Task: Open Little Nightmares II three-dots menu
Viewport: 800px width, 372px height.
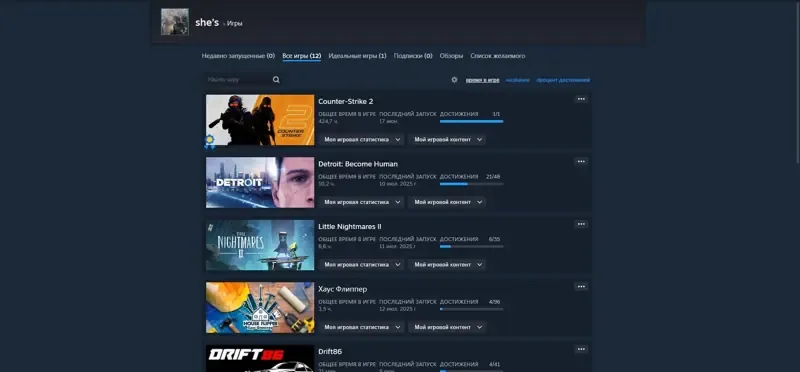Action: (x=581, y=224)
